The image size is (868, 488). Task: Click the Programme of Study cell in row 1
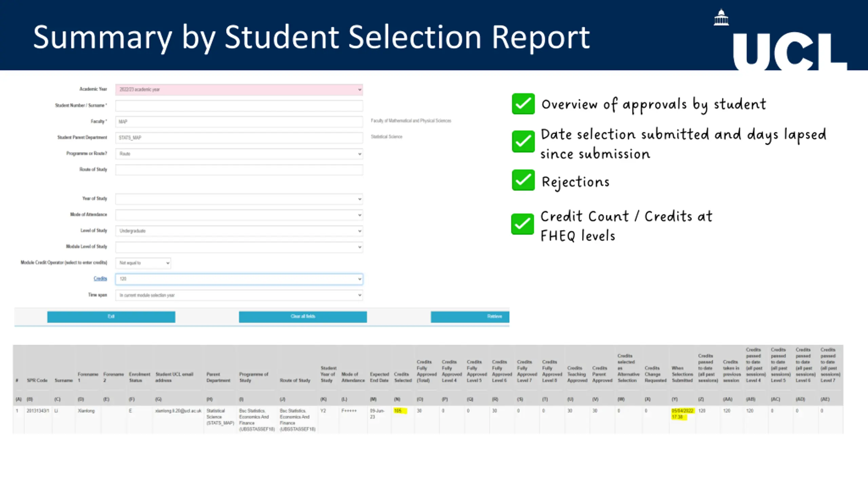(x=257, y=420)
